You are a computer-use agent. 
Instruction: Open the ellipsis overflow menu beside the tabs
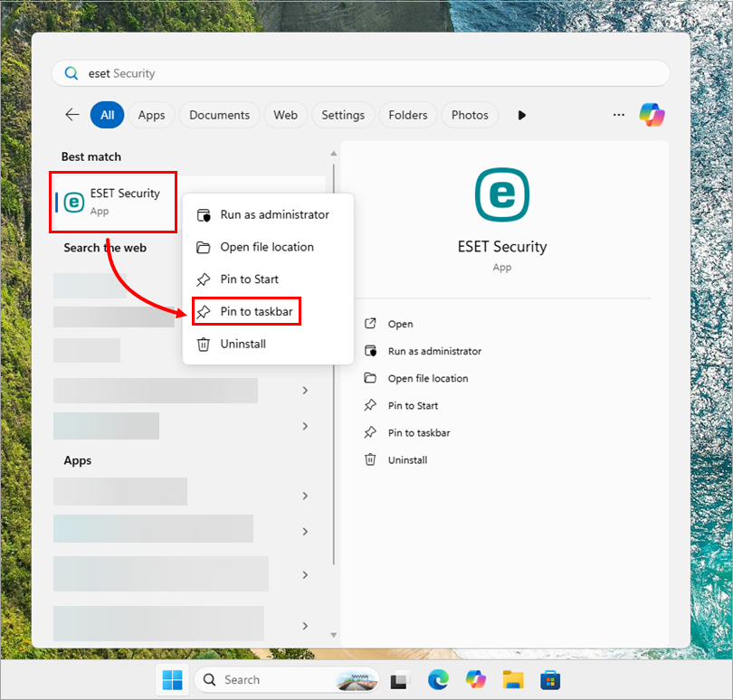pos(618,115)
